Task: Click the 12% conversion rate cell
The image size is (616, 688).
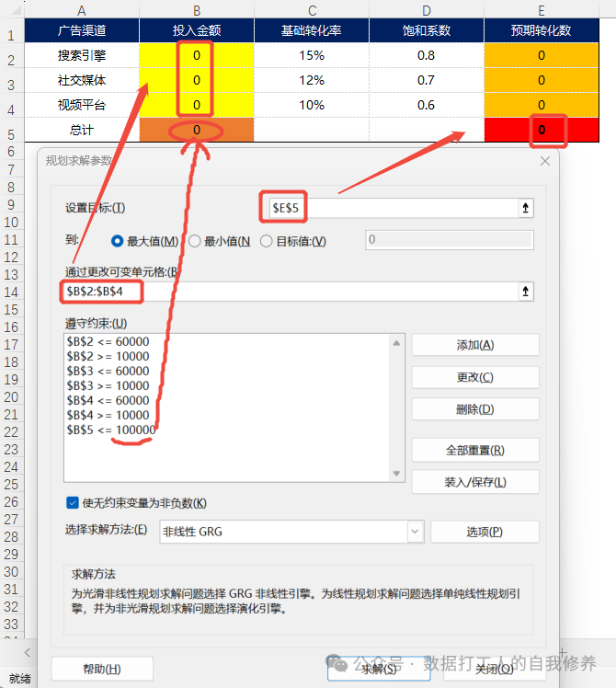Action: [312, 80]
